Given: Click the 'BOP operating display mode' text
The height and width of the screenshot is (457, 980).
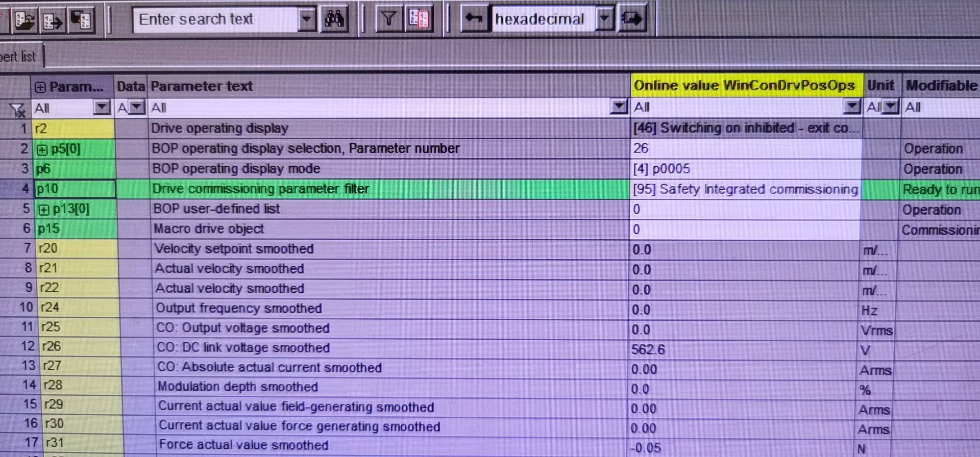Looking at the screenshot, I should [x=236, y=168].
